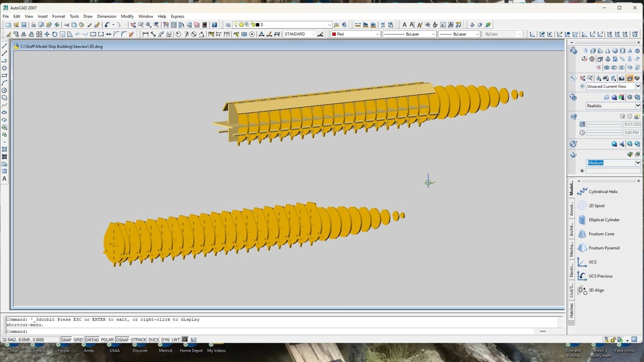Create a Cone from dashboard 3D Make
Image resolution: width=644 pixels, height=362 pixels.
coord(607,51)
